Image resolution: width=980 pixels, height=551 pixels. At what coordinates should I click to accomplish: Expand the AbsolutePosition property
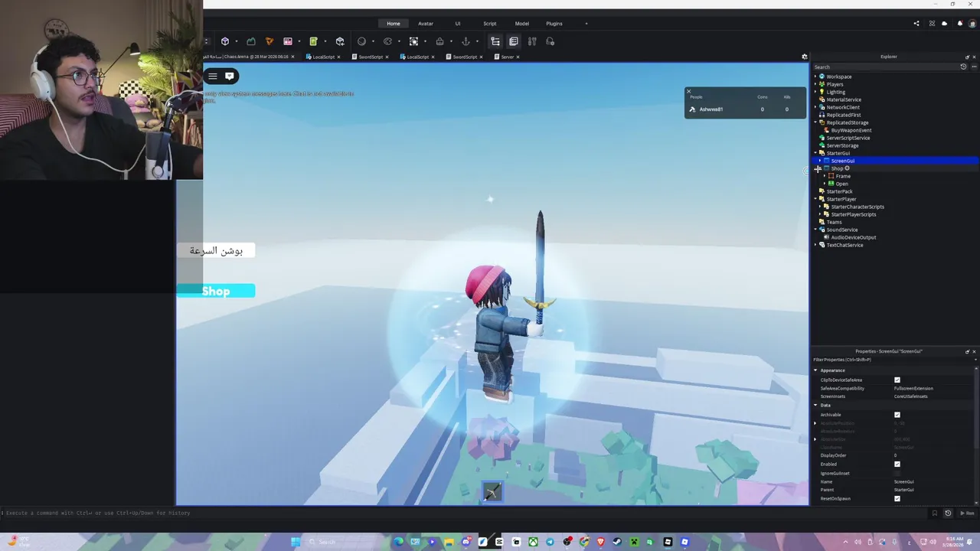coord(815,423)
